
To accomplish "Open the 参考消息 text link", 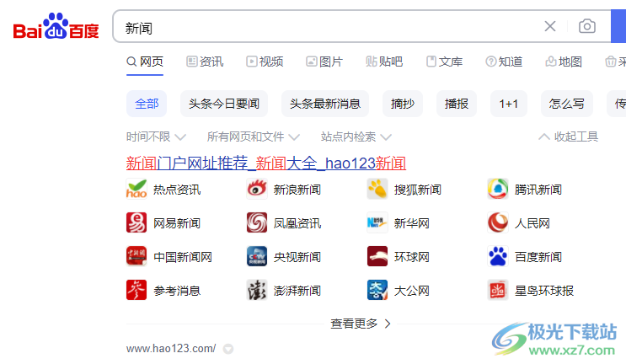I will tap(177, 291).
